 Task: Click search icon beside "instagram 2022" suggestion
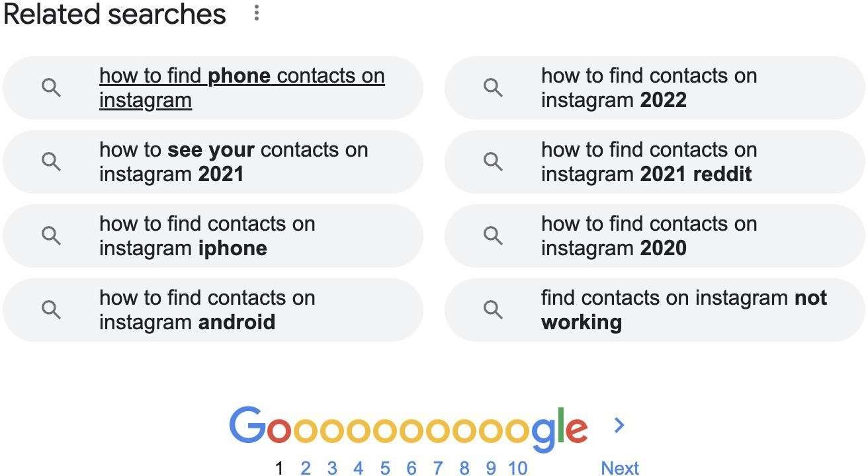pos(493,87)
